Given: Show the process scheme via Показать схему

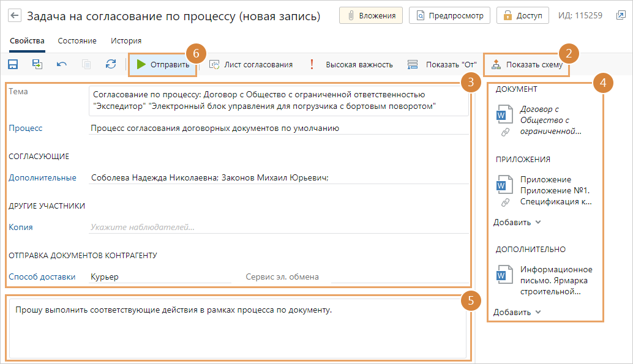Looking at the screenshot, I should click(527, 64).
